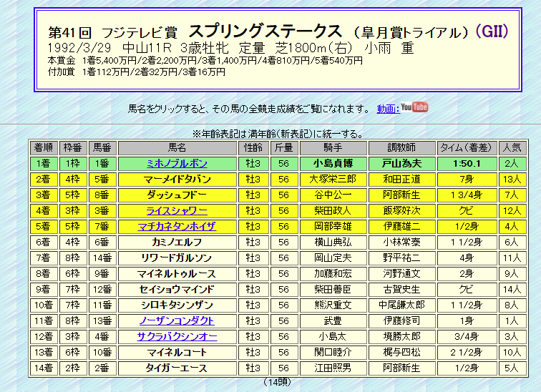Screen dimensions: 541x392
Task: Click the タイガーエース horse name cell
Action: point(177,368)
